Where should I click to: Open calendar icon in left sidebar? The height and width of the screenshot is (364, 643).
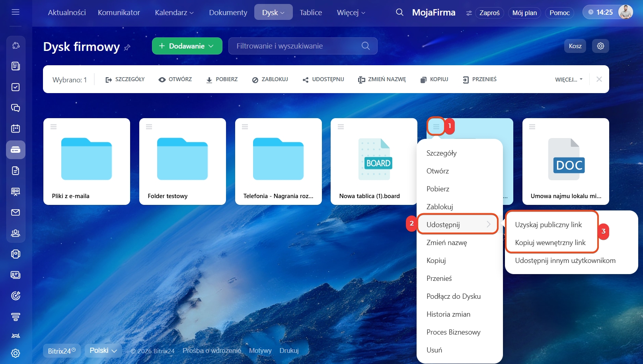tap(16, 128)
